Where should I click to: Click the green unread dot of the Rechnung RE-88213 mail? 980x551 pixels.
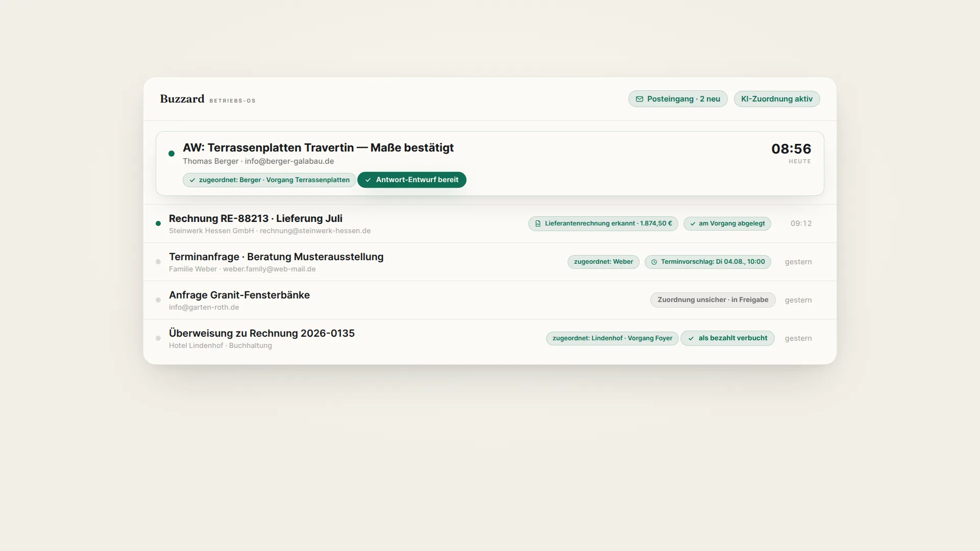(158, 223)
